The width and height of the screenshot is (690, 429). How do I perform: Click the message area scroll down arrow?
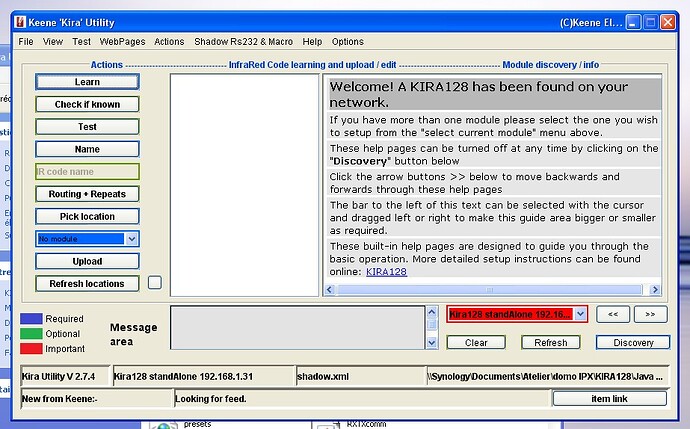[432, 343]
